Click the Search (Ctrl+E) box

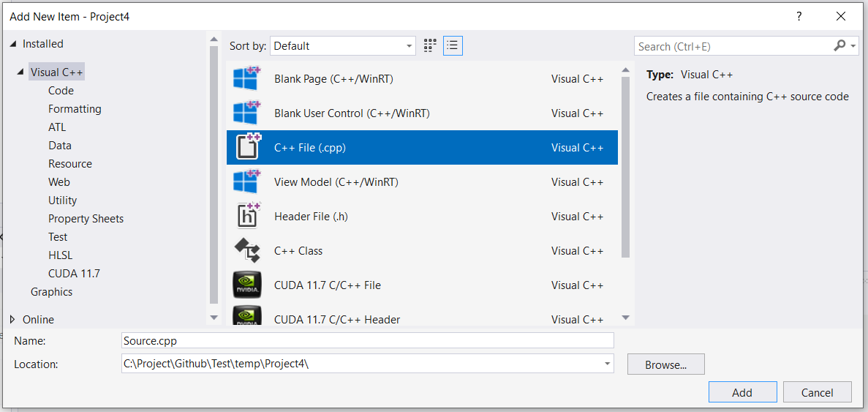point(733,46)
